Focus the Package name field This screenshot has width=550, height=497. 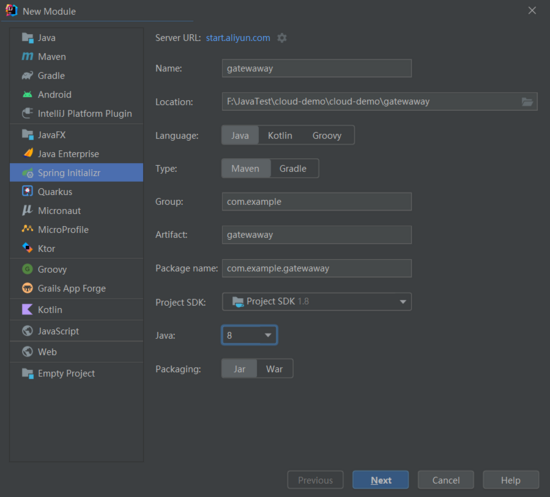[317, 268]
